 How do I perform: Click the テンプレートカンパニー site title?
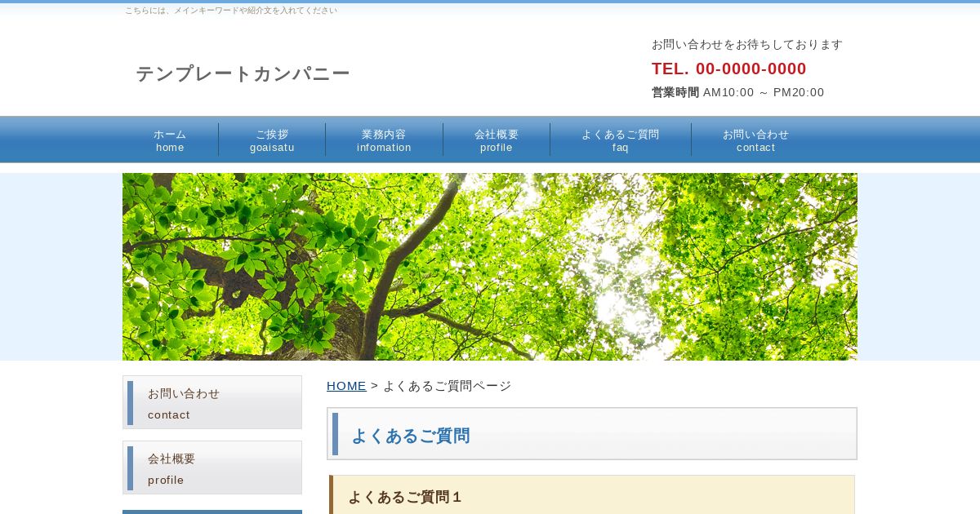tap(243, 73)
